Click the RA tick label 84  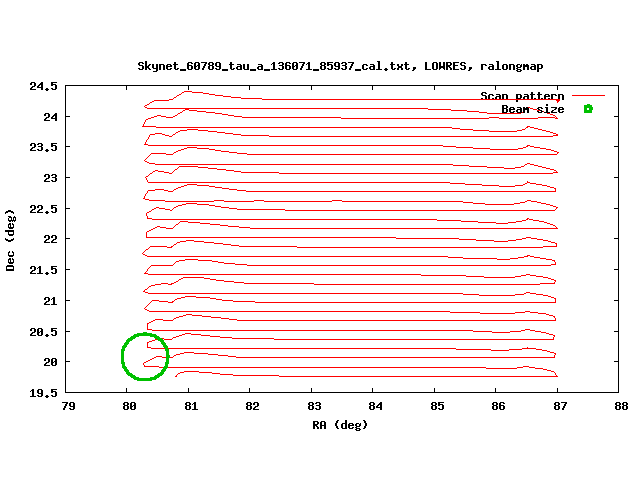point(375,406)
